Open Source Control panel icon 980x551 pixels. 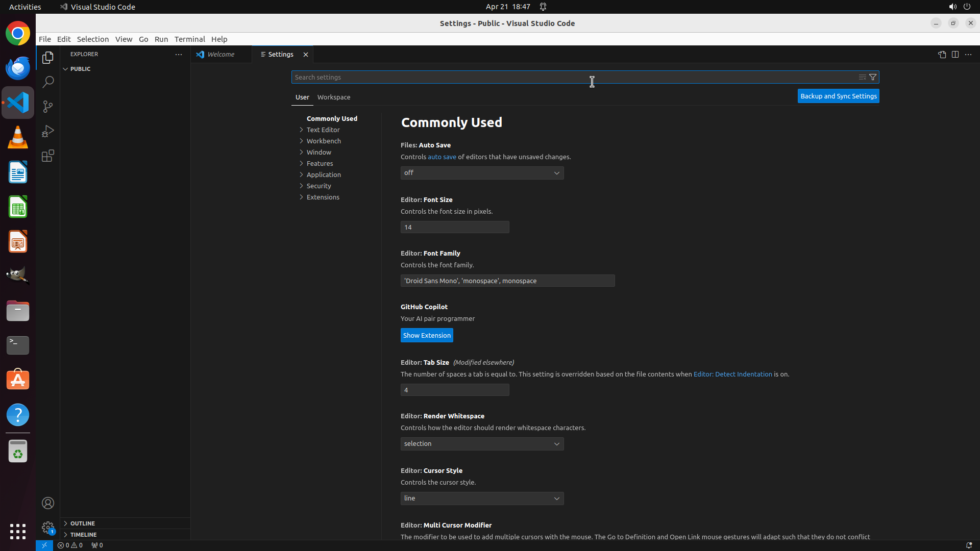[x=48, y=106]
